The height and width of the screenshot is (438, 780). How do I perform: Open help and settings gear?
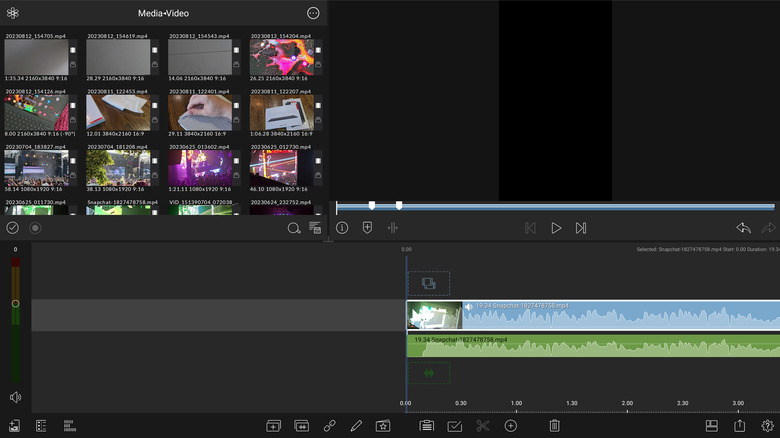(x=767, y=426)
